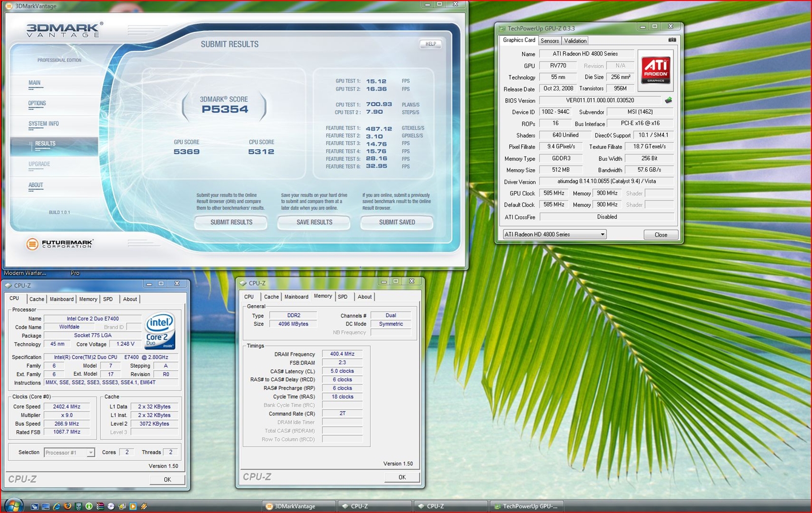Viewport: 812px width, 513px height.
Task: Switch to 3DMarkVantage via taskbar button
Action: [298, 506]
